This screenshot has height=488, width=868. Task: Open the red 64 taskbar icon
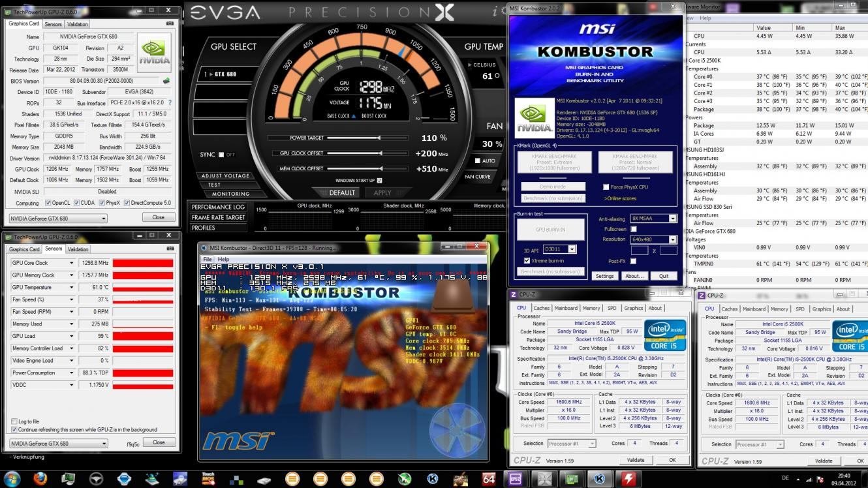click(x=489, y=479)
